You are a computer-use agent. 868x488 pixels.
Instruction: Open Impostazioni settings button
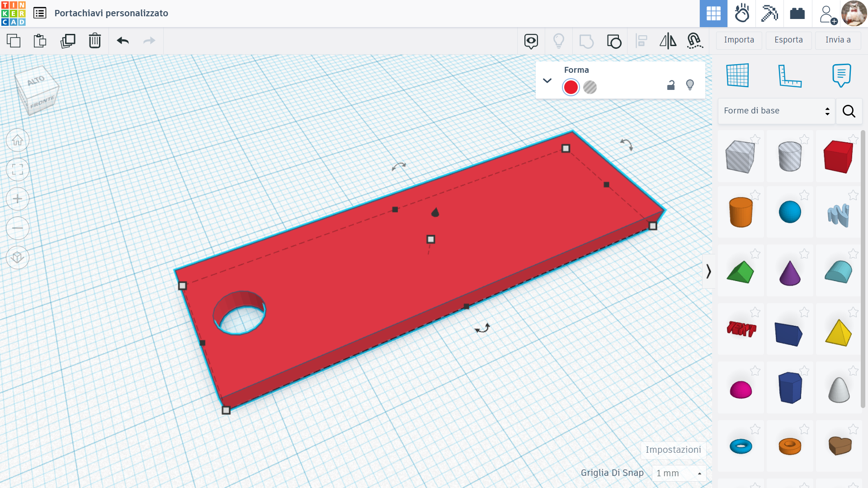[673, 450]
